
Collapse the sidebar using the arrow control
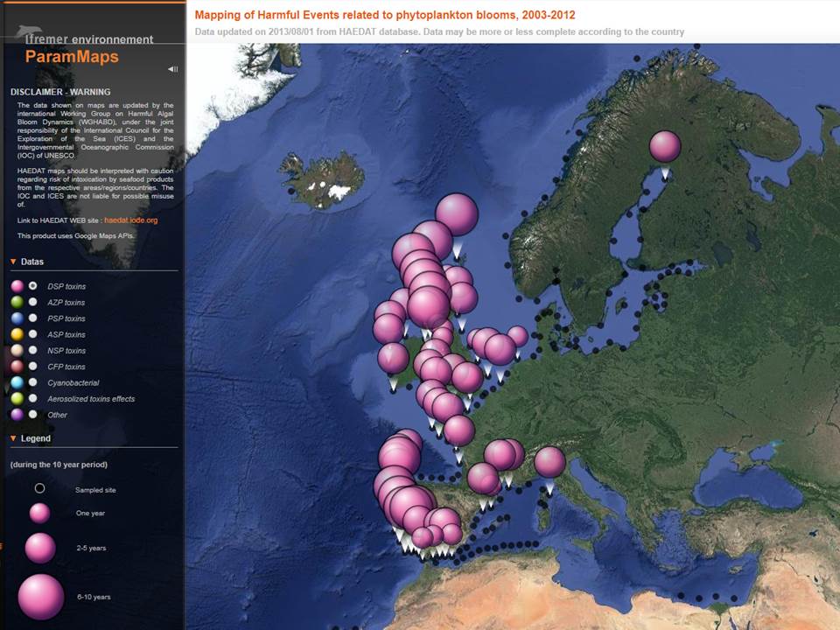(172, 68)
